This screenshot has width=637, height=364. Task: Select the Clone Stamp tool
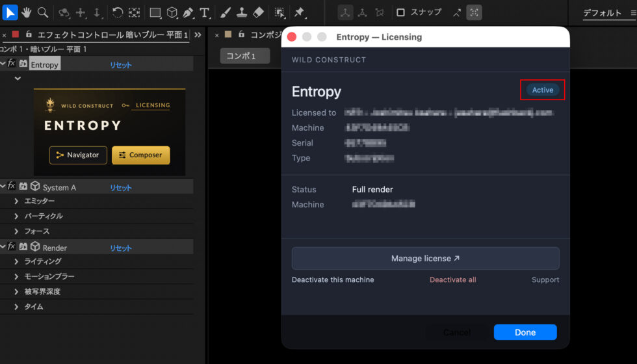point(242,12)
